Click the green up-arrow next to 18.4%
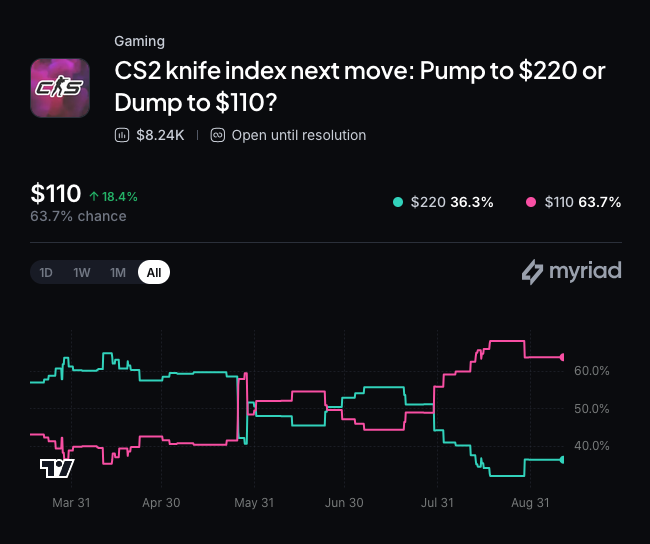Image resolution: width=650 pixels, height=544 pixels. pyautogui.click(x=94, y=196)
